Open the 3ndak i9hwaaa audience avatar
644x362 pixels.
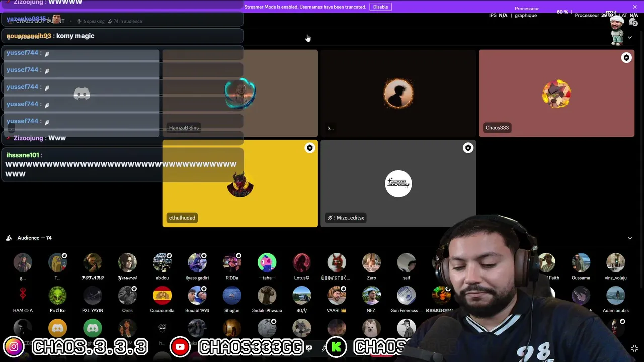pyautogui.click(x=267, y=296)
